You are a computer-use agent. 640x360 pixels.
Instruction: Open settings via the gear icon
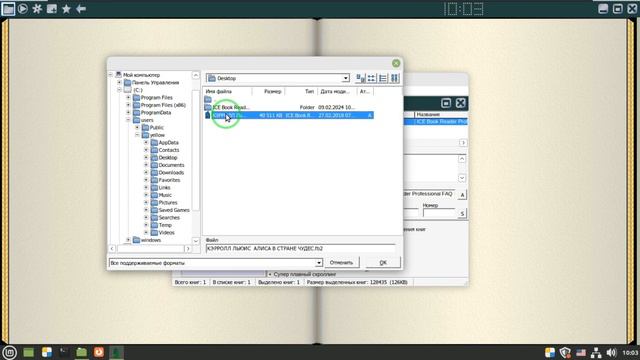[37, 8]
